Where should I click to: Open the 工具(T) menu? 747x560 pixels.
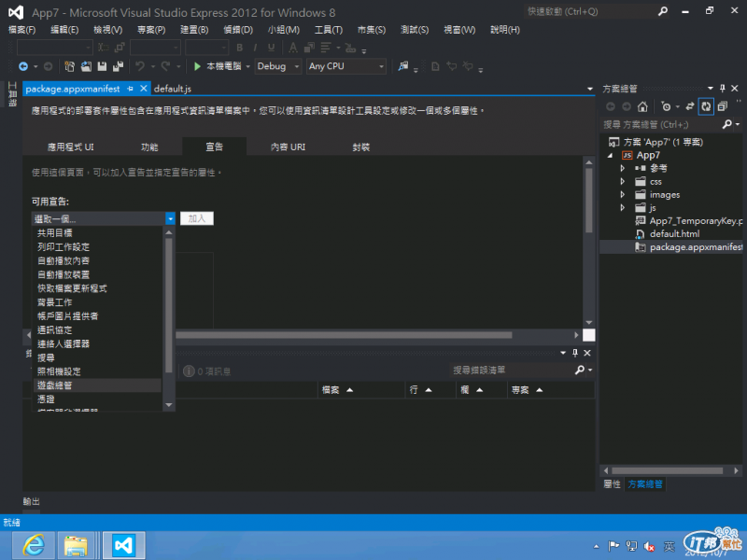(329, 30)
